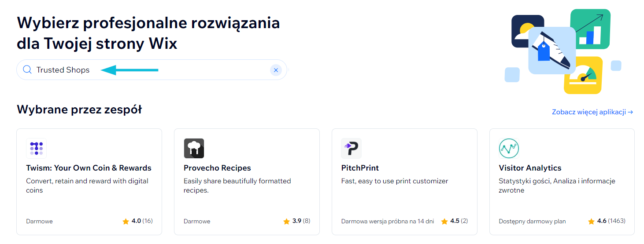Open the PitchPrint app title
This screenshot has height=244, width=644.
(x=360, y=168)
